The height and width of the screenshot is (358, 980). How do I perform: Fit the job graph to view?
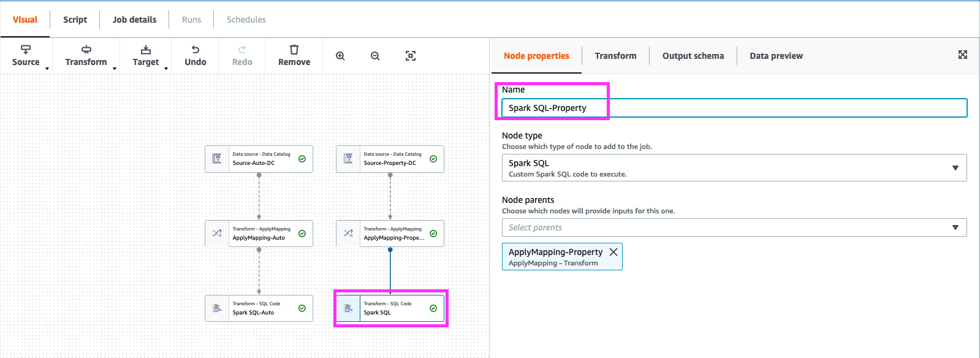(x=411, y=56)
